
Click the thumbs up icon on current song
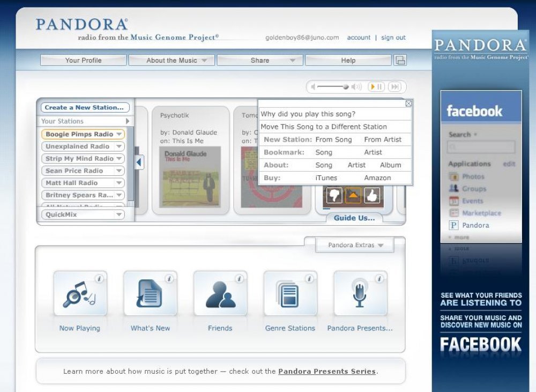click(x=371, y=195)
